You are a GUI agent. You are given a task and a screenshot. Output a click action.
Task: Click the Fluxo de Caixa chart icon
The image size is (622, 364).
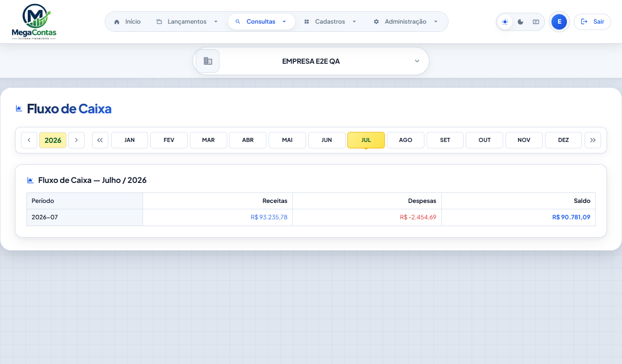point(19,108)
